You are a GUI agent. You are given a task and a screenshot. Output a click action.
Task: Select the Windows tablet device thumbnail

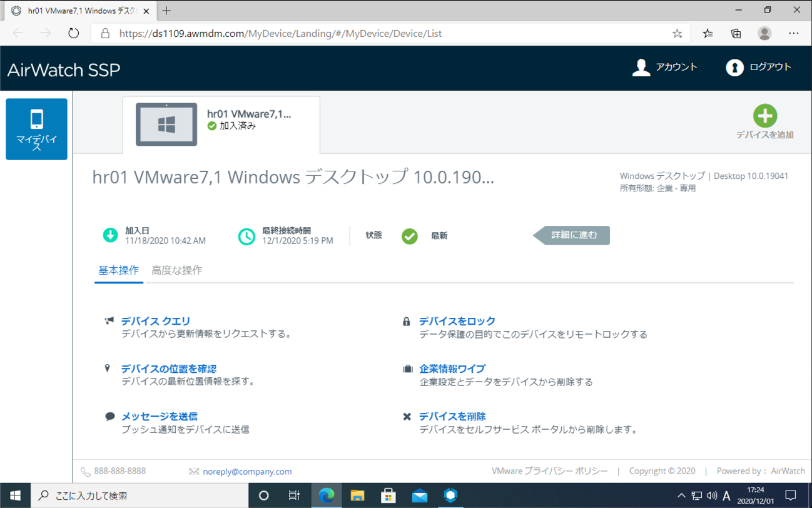pyautogui.click(x=166, y=124)
